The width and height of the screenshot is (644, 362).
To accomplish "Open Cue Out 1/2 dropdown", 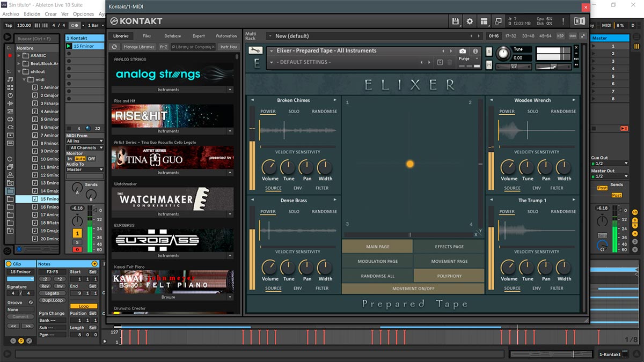I will [609, 164].
